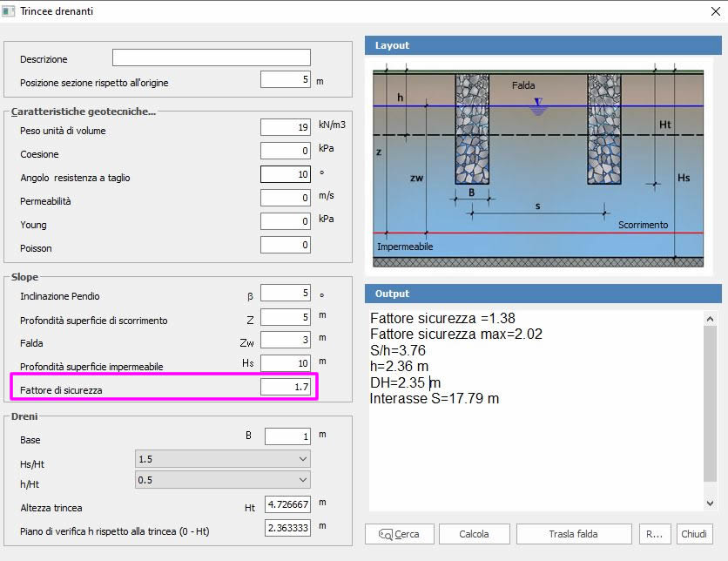This screenshot has width=728, height=561.
Task: Click the Profondità superficie di scorrimento field
Action: click(286, 317)
